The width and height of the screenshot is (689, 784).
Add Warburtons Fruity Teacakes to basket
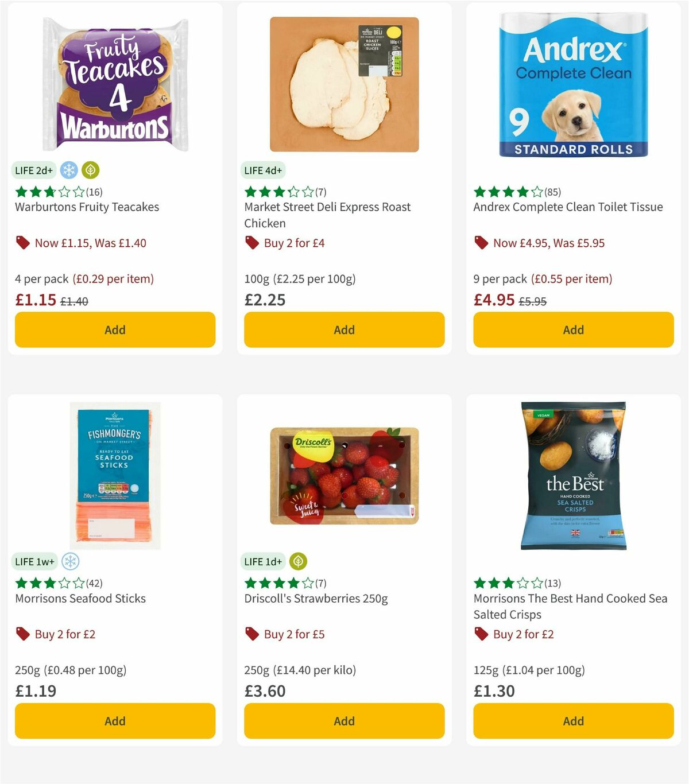115,329
